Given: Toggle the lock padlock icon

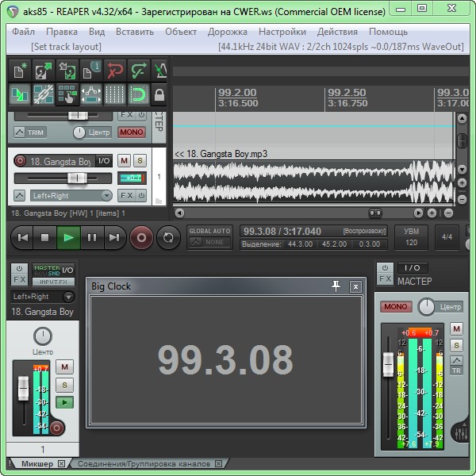Looking at the screenshot, I should click(x=159, y=94).
